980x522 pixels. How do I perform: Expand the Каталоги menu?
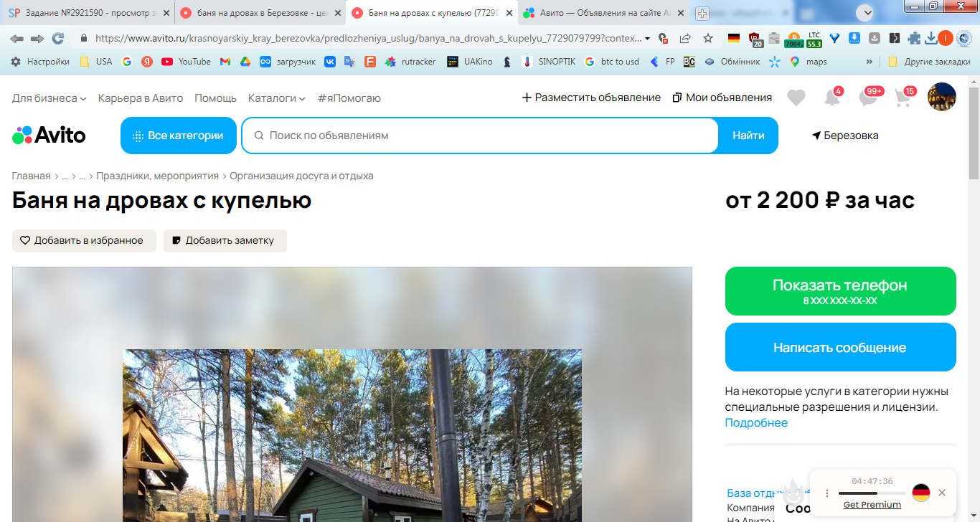(x=276, y=98)
